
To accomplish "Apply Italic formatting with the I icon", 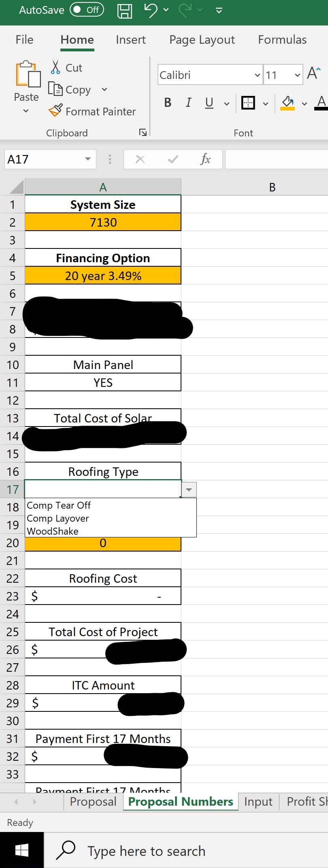I will [x=188, y=103].
